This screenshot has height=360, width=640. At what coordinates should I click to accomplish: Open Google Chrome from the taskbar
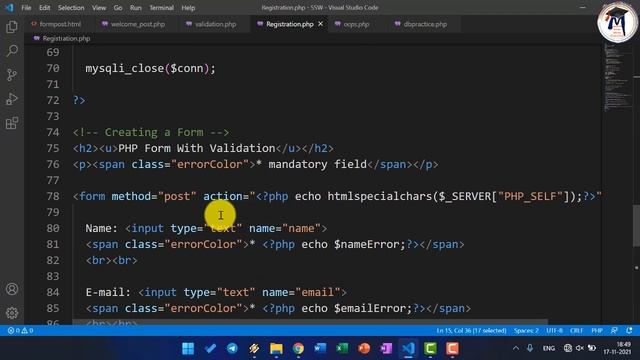pos(298,349)
